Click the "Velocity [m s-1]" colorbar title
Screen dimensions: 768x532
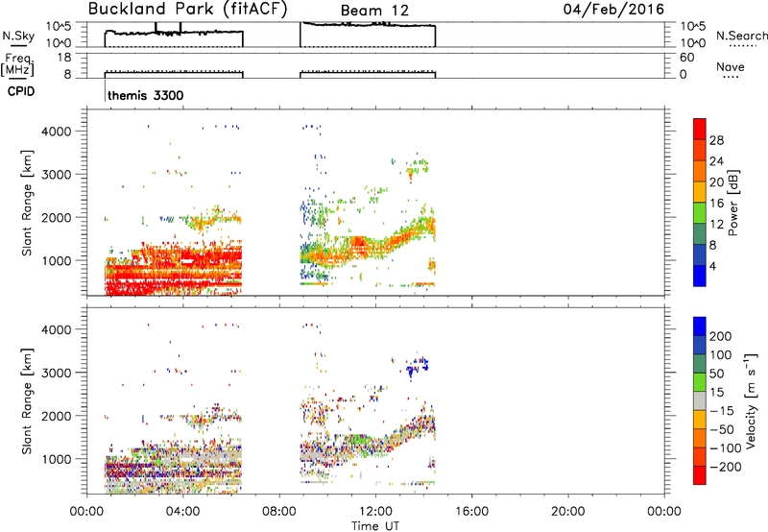click(x=751, y=400)
